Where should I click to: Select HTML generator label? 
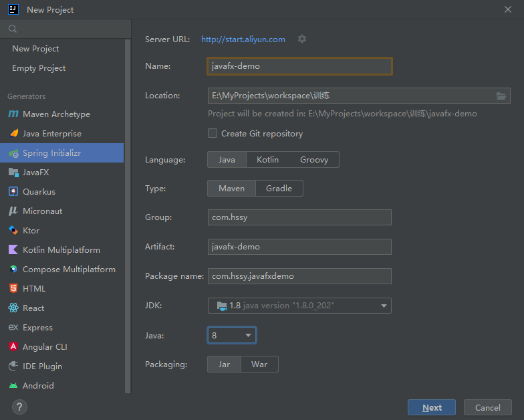[34, 289]
